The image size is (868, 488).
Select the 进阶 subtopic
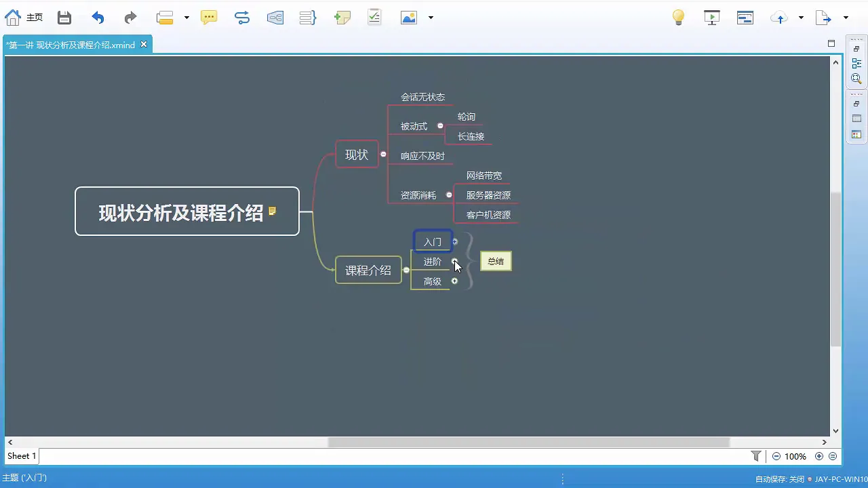click(433, 262)
